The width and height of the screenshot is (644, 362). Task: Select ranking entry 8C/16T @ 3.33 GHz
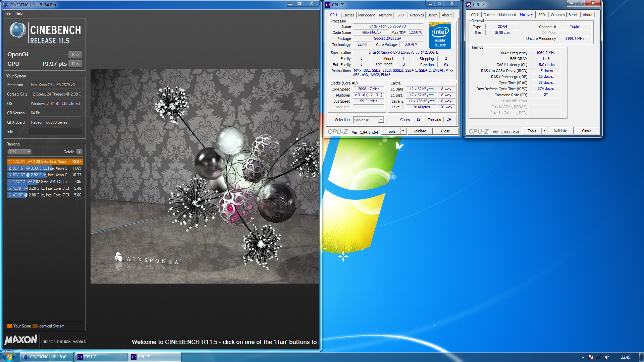(x=45, y=168)
